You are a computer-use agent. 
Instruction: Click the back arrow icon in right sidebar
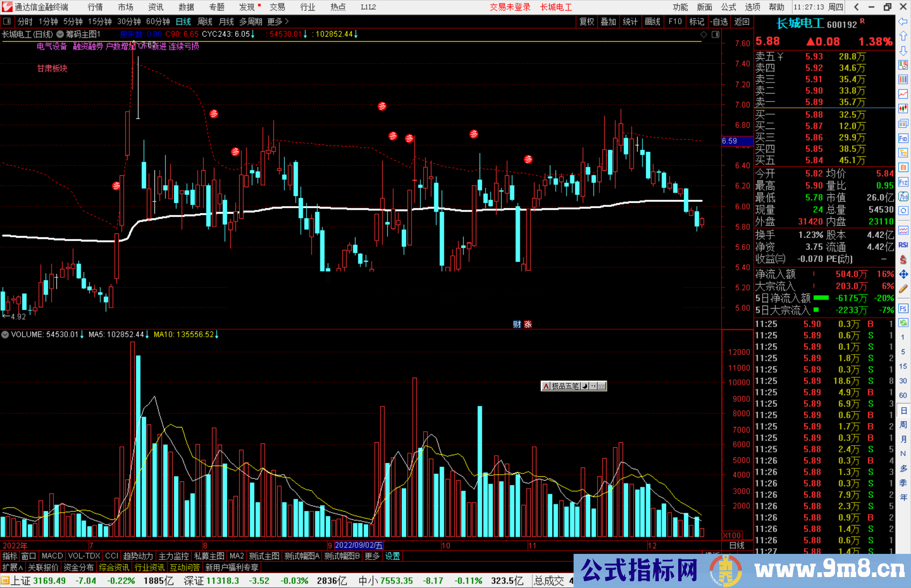click(x=903, y=21)
